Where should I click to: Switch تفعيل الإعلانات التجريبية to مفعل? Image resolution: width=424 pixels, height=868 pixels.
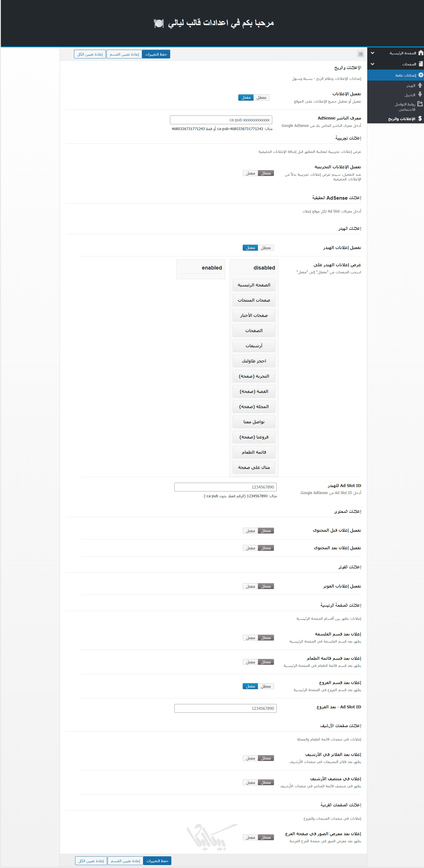tap(250, 173)
